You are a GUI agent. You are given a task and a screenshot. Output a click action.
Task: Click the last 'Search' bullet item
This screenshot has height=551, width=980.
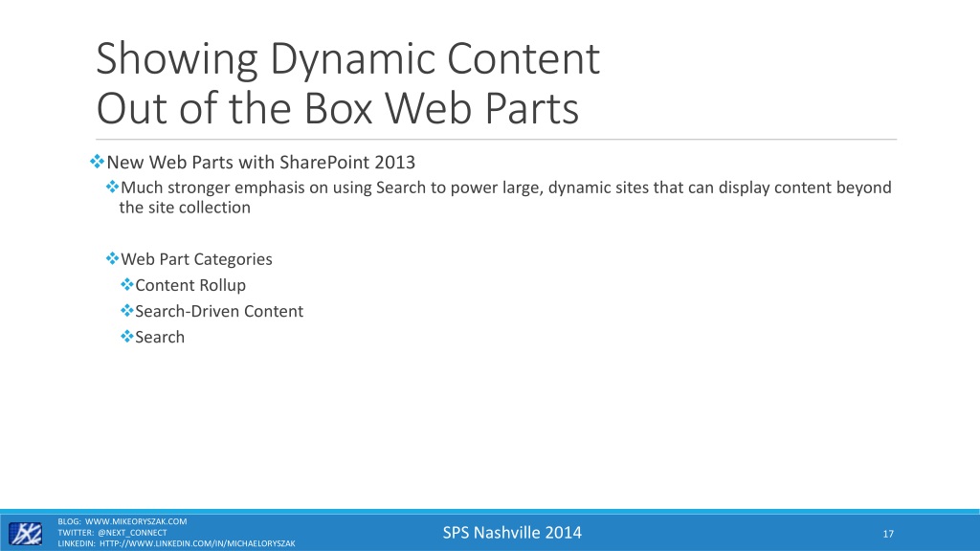point(160,338)
